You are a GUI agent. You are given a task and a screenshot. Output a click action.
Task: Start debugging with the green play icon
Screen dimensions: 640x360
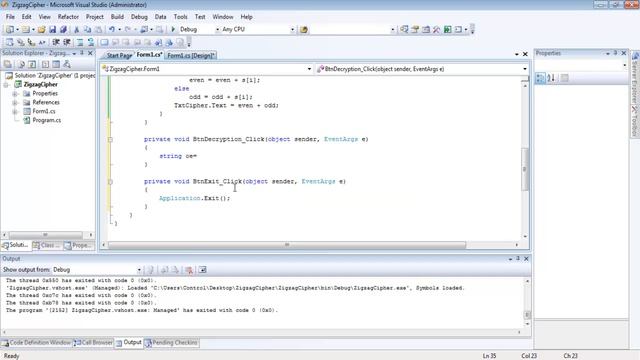173,29
